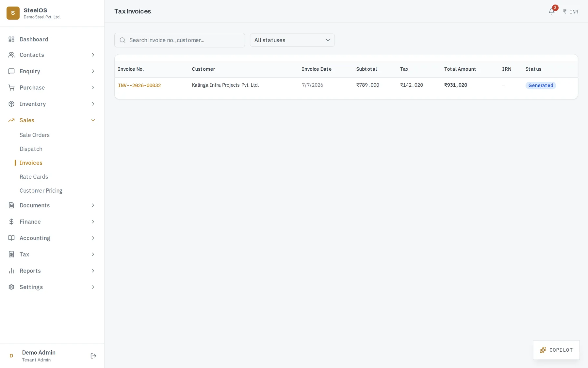This screenshot has width=588, height=368.
Task: Expand the Settings menu chevron
Action: (x=93, y=287)
